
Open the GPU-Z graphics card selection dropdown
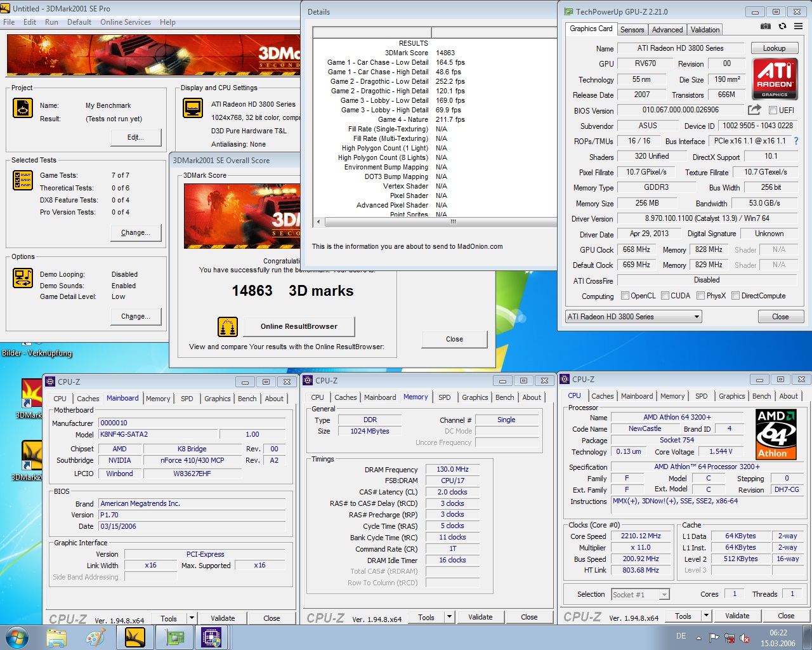pos(633,317)
